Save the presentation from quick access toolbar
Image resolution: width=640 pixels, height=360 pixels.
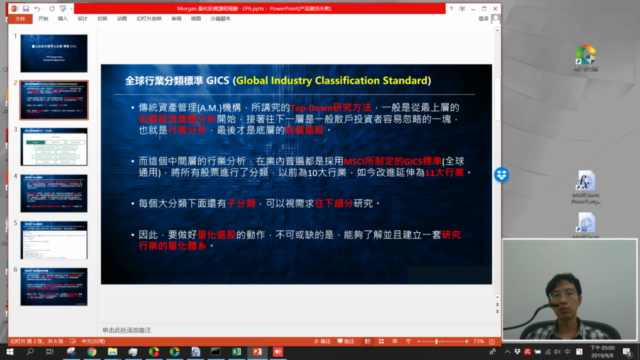click(26, 8)
